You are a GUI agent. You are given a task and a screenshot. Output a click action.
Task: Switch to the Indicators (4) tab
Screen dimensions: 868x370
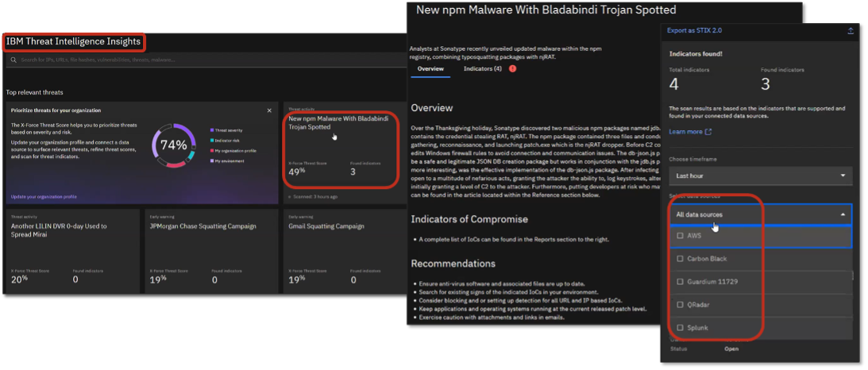[482, 68]
